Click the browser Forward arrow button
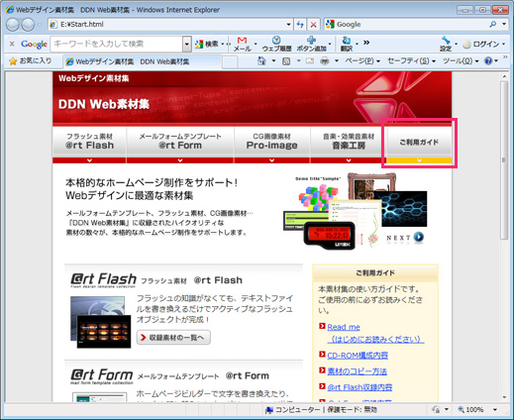The height and width of the screenshot is (420, 514). pos(28,25)
